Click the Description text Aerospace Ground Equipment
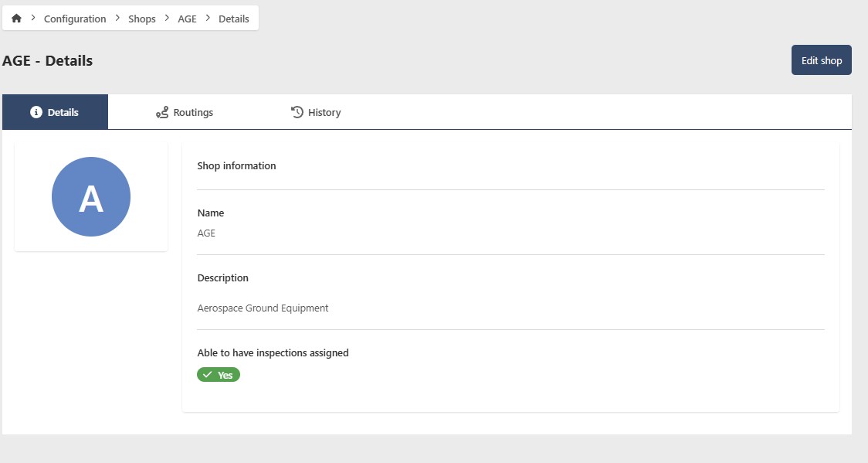 click(x=263, y=308)
